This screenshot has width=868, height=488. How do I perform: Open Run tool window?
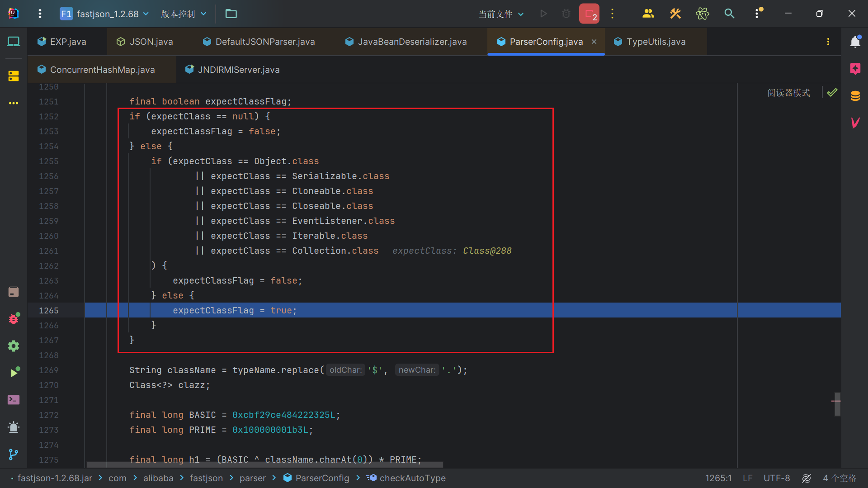[x=14, y=373]
